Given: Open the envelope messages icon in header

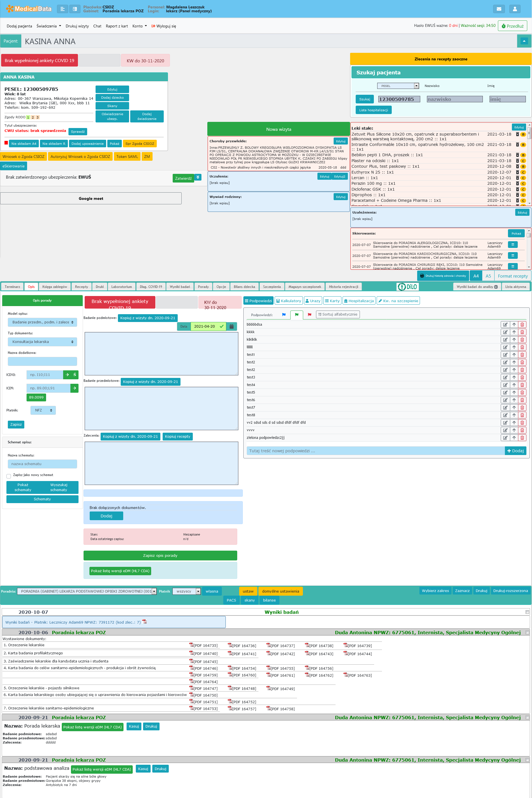Looking at the screenshot, I should [498, 9].
